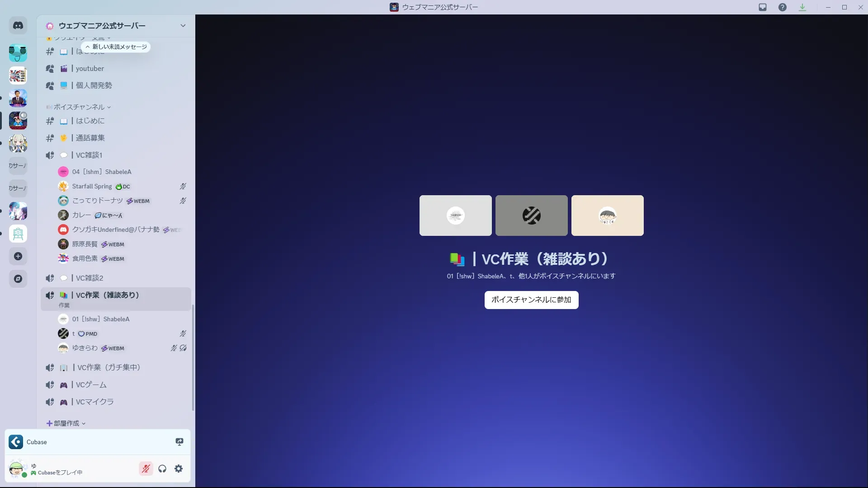Click the ボイスチャンネルに参加 button
Viewport: 868px width, 488px height.
[531, 300]
